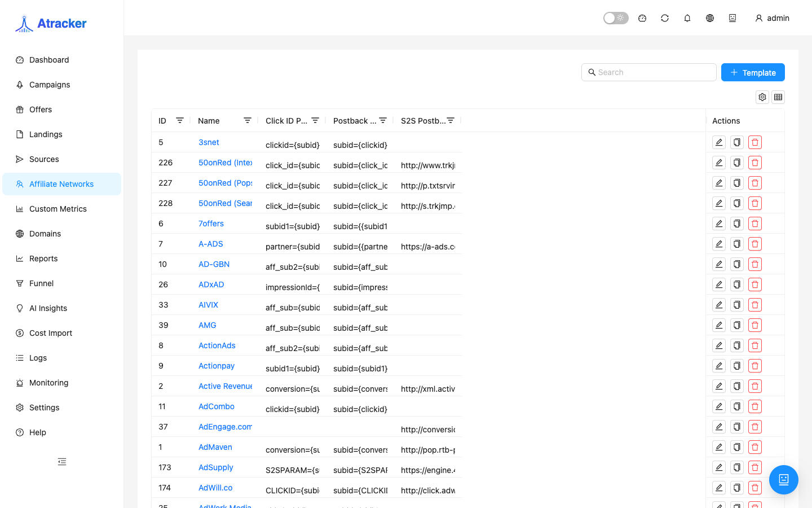Focus the Search input field
Screen dimensions: 812x508
pyautogui.click(x=649, y=72)
